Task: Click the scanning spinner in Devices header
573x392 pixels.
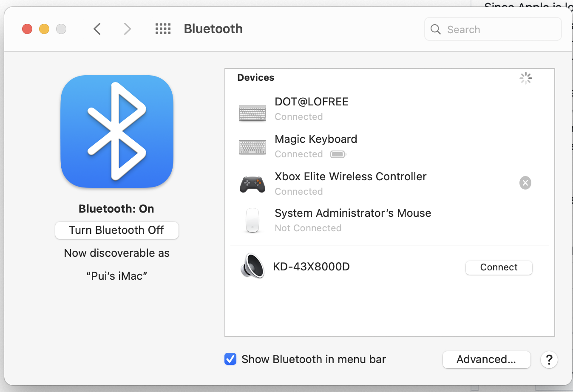Action: [x=526, y=78]
